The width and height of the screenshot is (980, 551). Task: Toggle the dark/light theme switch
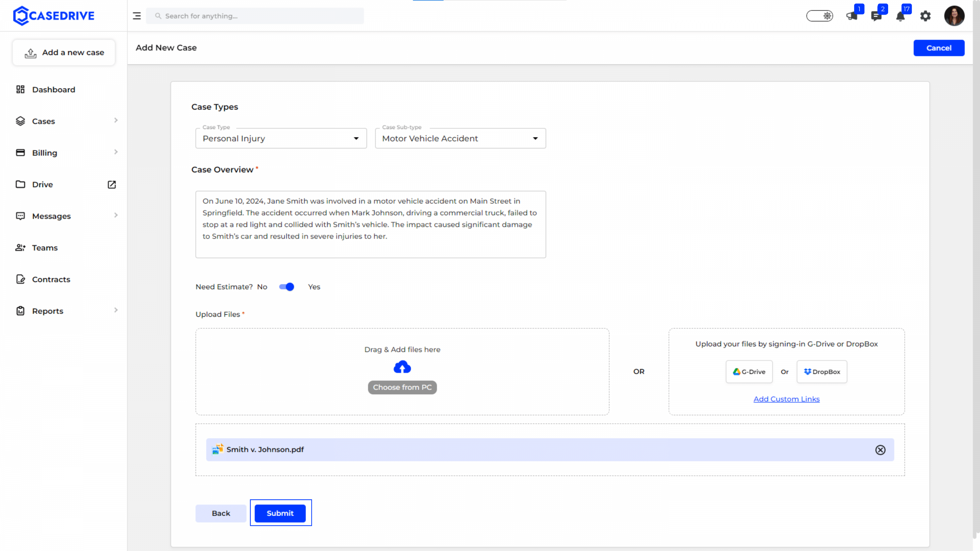(x=819, y=16)
